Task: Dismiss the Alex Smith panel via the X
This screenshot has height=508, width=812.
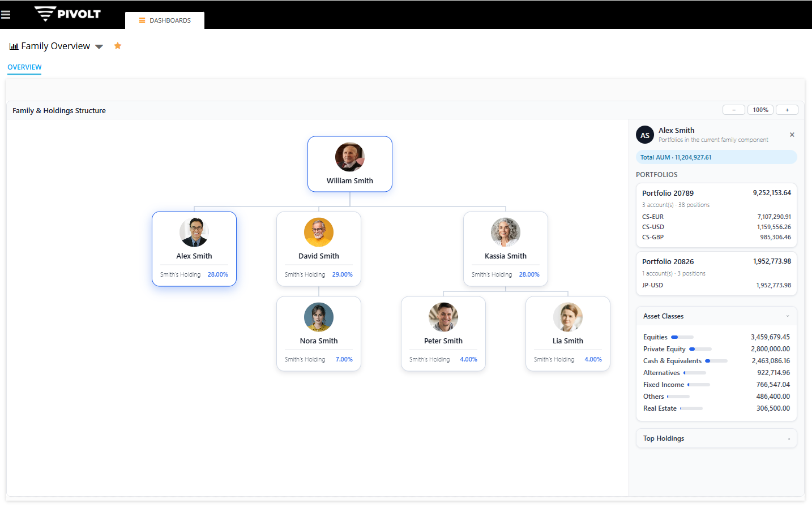Action: [792, 135]
